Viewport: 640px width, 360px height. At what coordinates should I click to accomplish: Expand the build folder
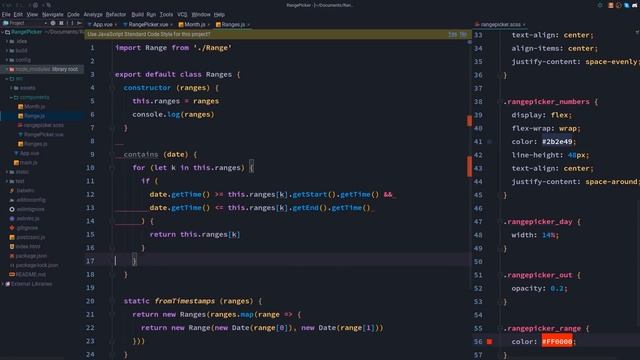(7, 51)
